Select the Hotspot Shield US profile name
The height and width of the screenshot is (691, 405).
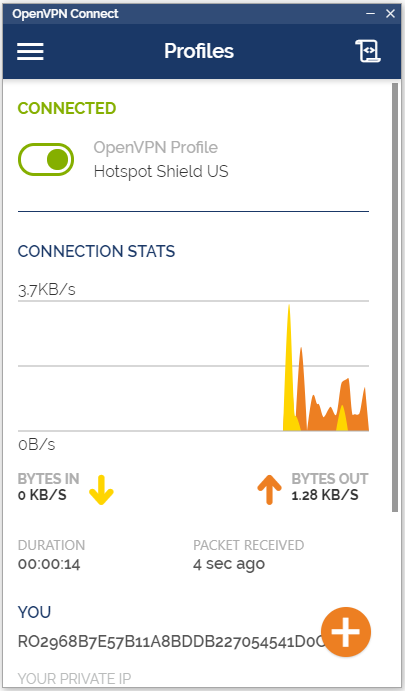(161, 171)
